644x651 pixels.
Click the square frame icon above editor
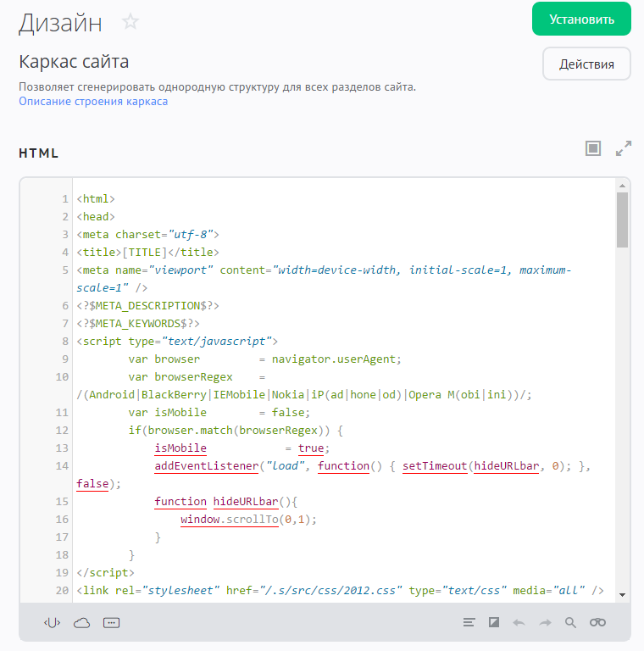pos(593,148)
